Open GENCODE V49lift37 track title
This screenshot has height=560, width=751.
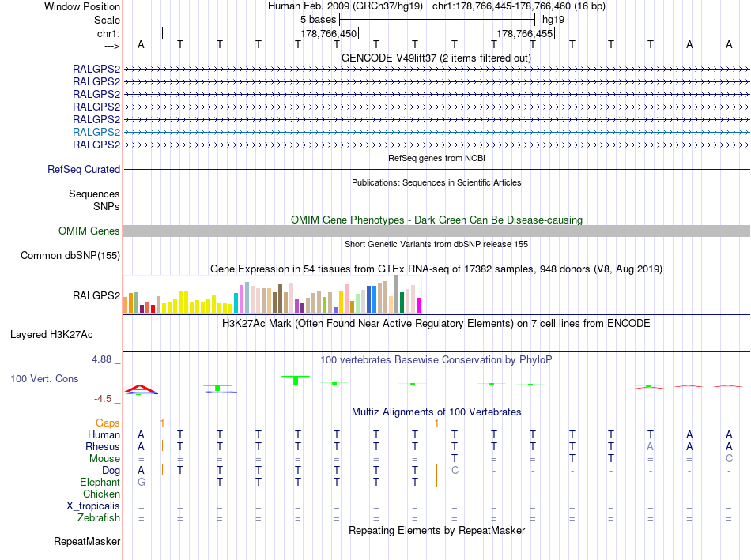click(x=436, y=58)
